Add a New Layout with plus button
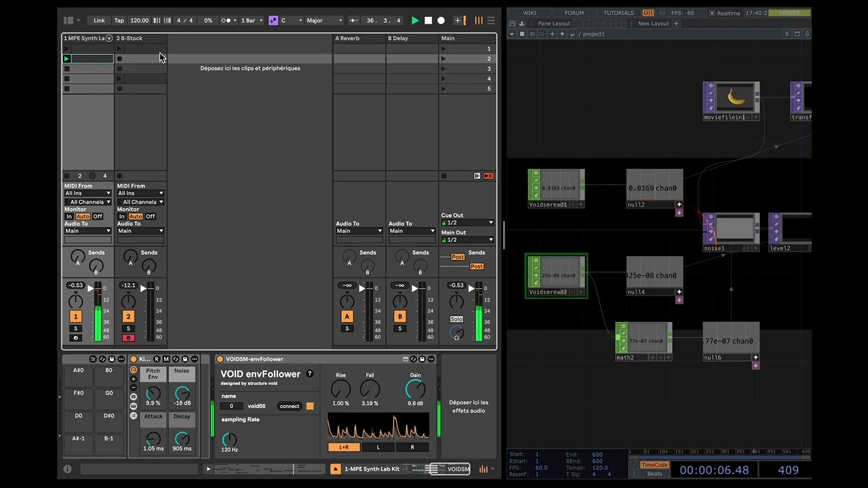 [675, 24]
